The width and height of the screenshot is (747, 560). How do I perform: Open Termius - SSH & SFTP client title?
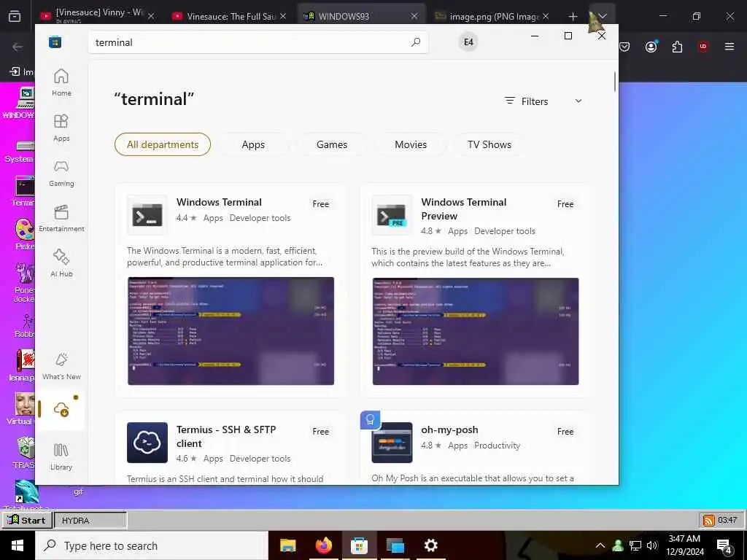pos(226,436)
